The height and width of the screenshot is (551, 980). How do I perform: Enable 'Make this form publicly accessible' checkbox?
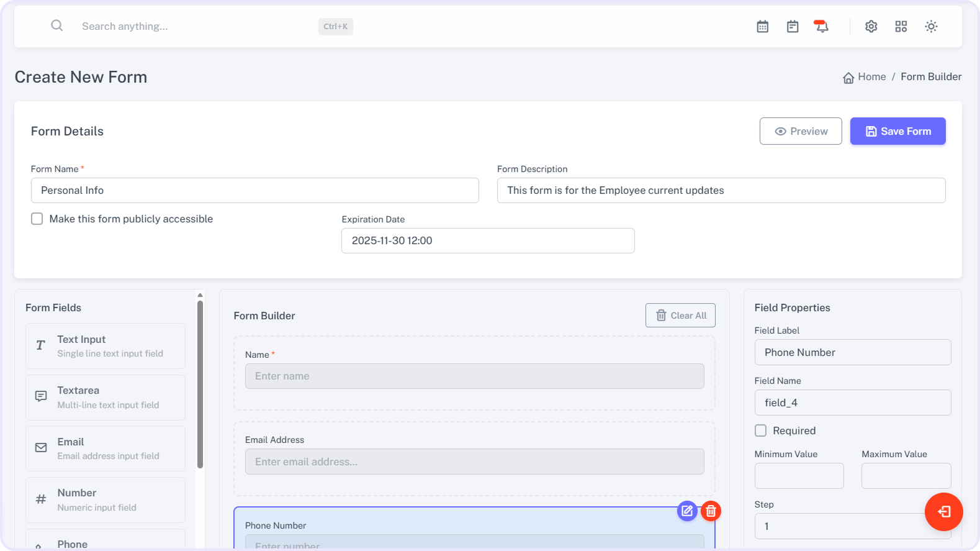pyautogui.click(x=37, y=219)
